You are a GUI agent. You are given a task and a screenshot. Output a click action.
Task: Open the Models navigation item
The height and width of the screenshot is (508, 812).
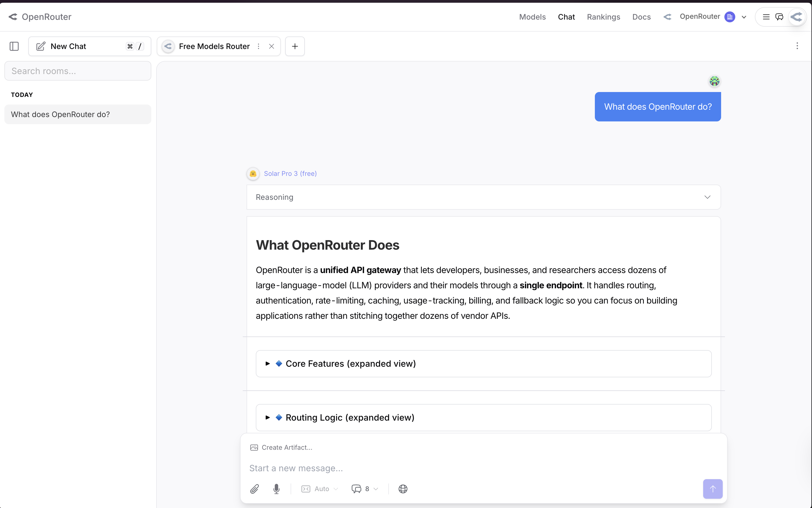[x=532, y=17]
